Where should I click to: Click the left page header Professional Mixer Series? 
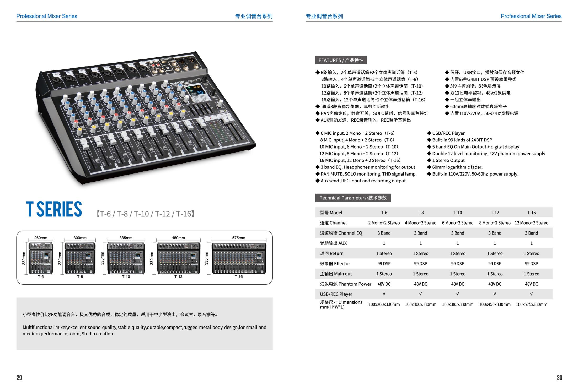click(x=47, y=16)
